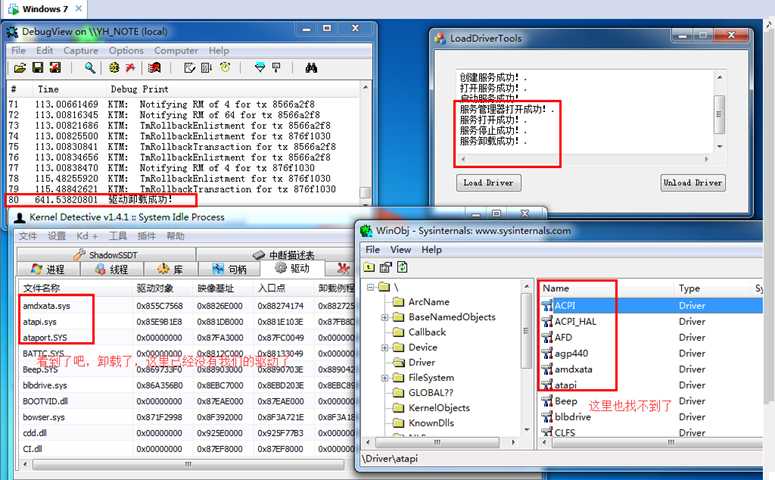
Task: Select the agp440 driver entry in WinObj
Action: coord(571,353)
